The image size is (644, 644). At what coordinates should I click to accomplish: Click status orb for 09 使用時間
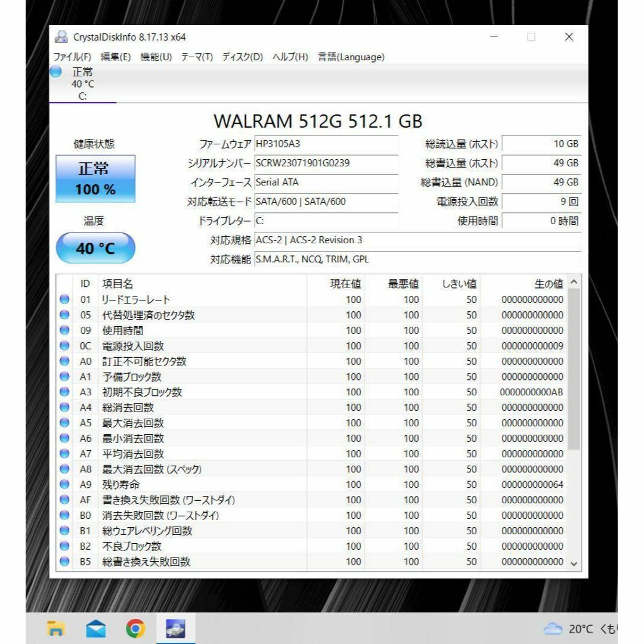pyautogui.click(x=64, y=330)
